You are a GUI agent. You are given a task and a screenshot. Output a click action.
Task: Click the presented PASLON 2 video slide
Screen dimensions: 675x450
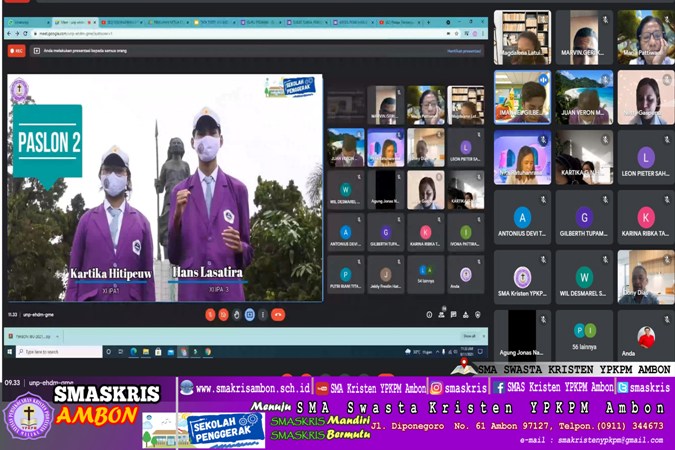pos(165,188)
